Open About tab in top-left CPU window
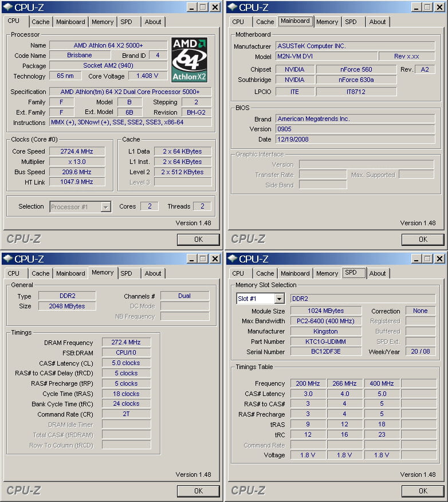Image resolution: width=448 pixels, height=502 pixels. [x=153, y=22]
